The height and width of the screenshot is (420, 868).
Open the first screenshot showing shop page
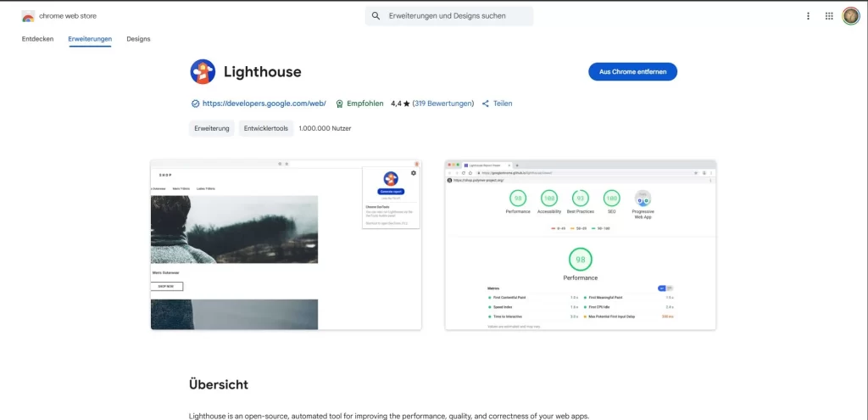tap(286, 245)
